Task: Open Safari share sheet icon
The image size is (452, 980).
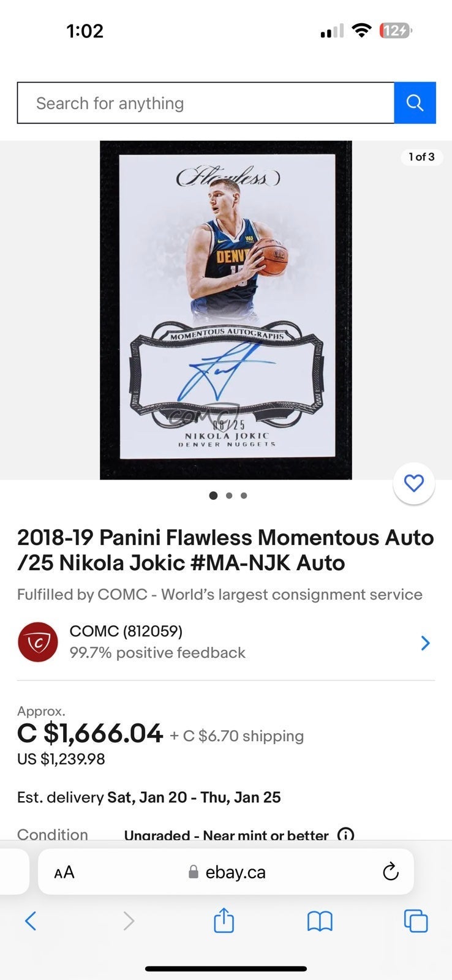Action: pos(224,920)
